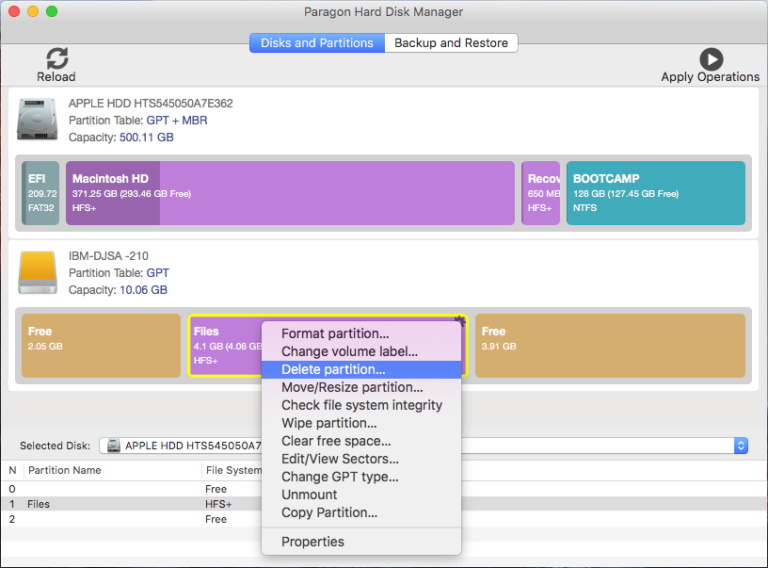Click the IBM-DJSA -210 disk name
Image resolution: width=768 pixels, height=568 pixels.
coord(108,256)
